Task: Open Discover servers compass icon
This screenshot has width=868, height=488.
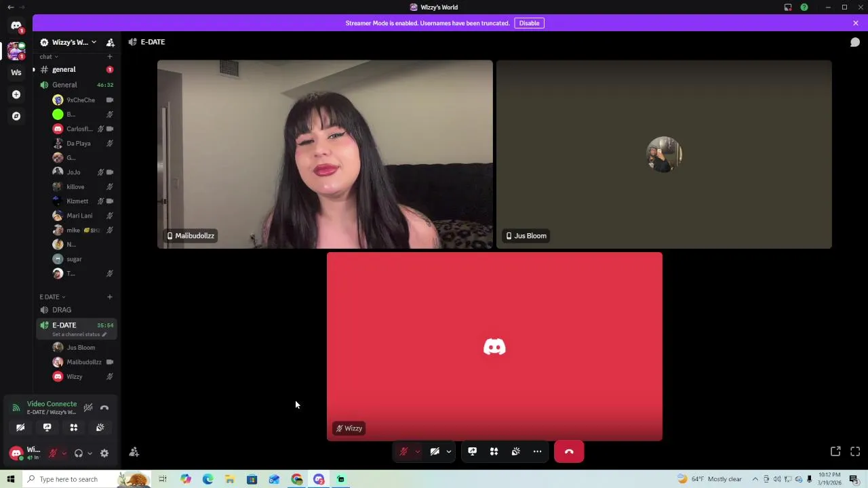Action: (x=16, y=116)
